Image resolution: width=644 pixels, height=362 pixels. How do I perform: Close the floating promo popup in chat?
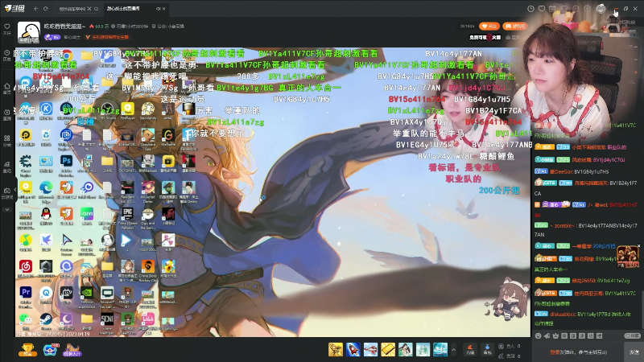pyautogui.click(x=638, y=246)
